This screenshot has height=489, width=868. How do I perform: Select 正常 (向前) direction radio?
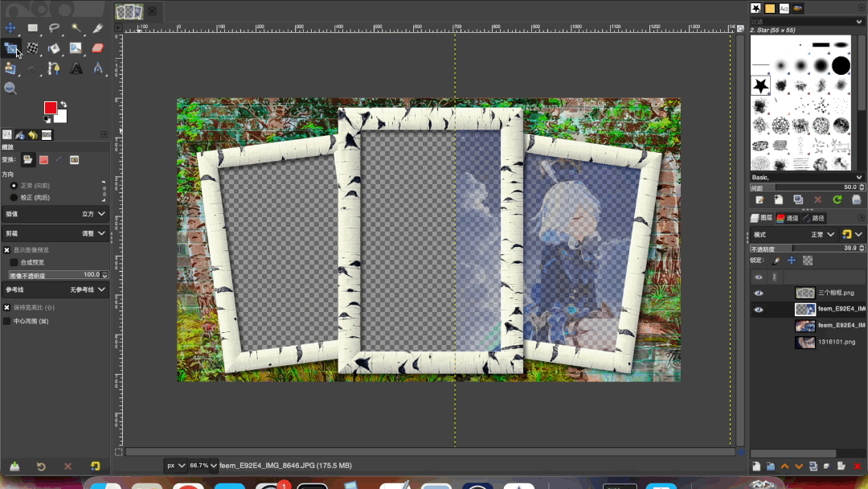[x=14, y=186]
